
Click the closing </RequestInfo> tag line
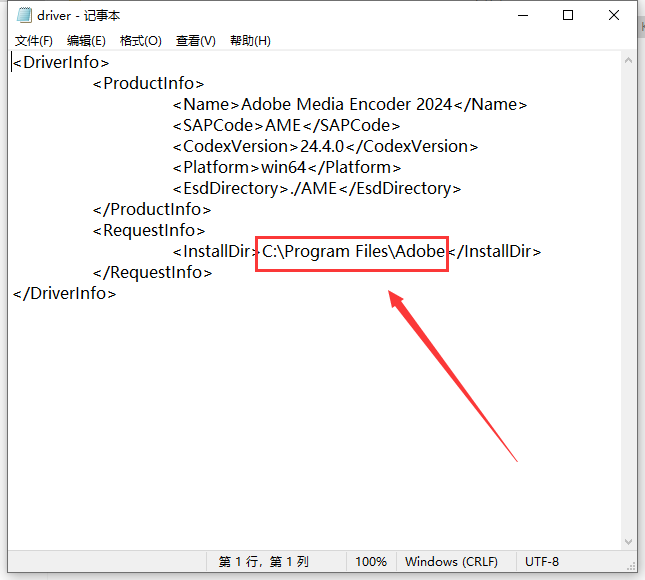click(152, 272)
